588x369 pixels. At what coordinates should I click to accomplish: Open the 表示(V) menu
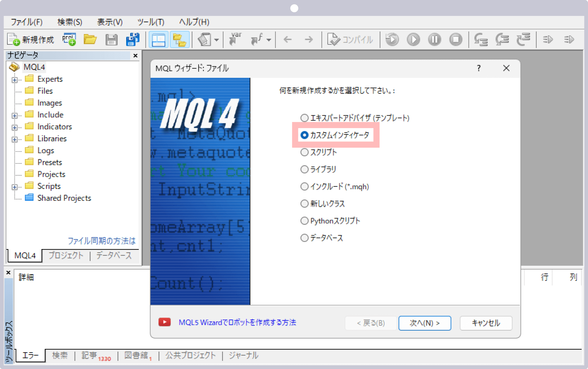[110, 22]
